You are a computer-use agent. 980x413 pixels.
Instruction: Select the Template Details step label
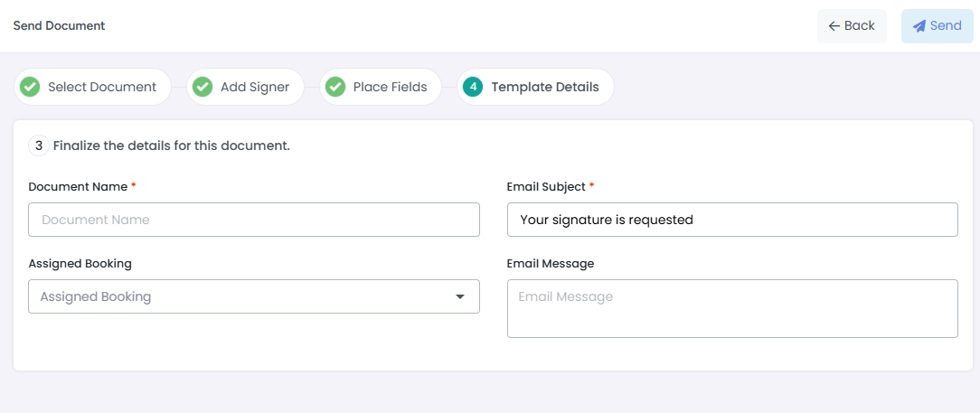point(545,87)
